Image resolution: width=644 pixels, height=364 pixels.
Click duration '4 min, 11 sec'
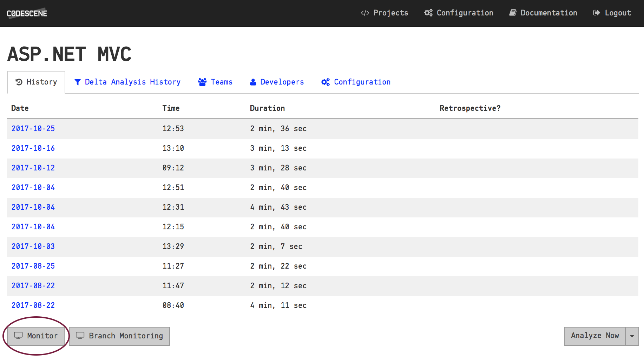(278, 305)
